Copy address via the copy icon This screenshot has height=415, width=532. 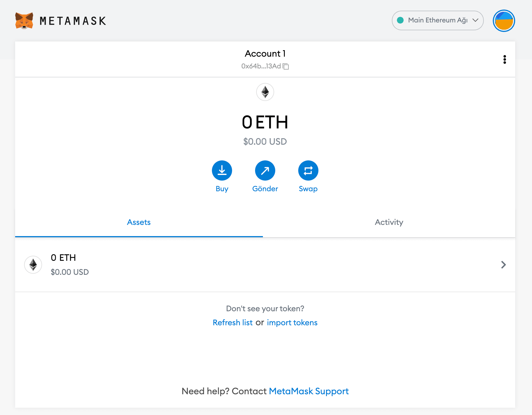pos(286,66)
